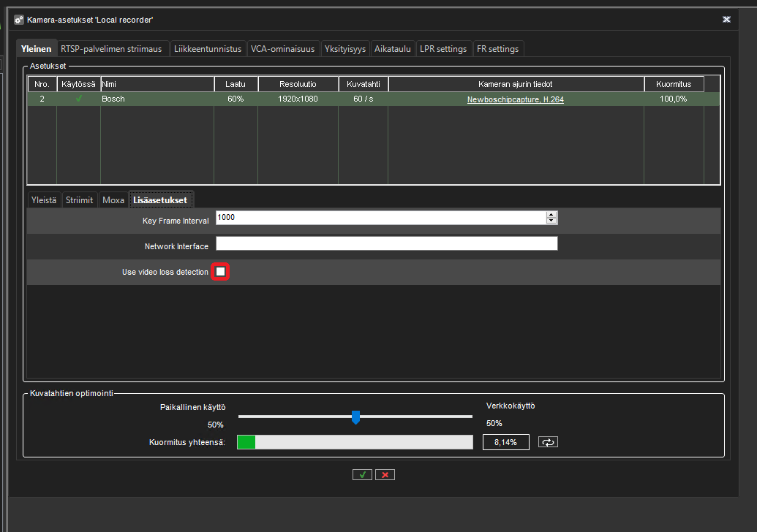
Task: Click the Kuormitus yhteensä progress bar
Action: point(355,442)
